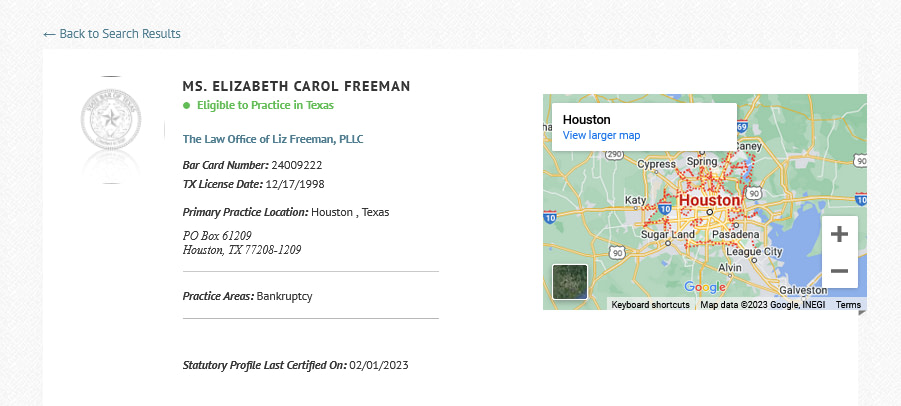Click the State Bar of Texas seal
This screenshot has height=406, width=901.
pos(111,119)
